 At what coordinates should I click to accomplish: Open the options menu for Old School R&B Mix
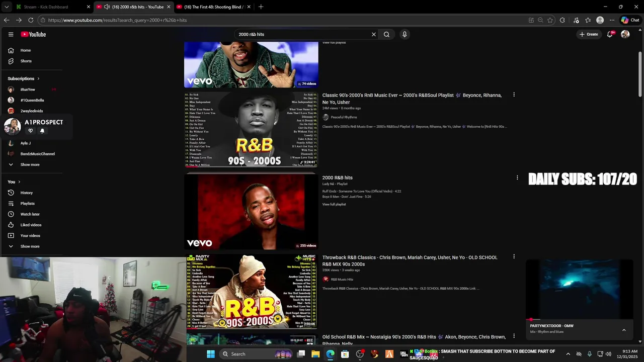pyautogui.click(x=514, y=336)
